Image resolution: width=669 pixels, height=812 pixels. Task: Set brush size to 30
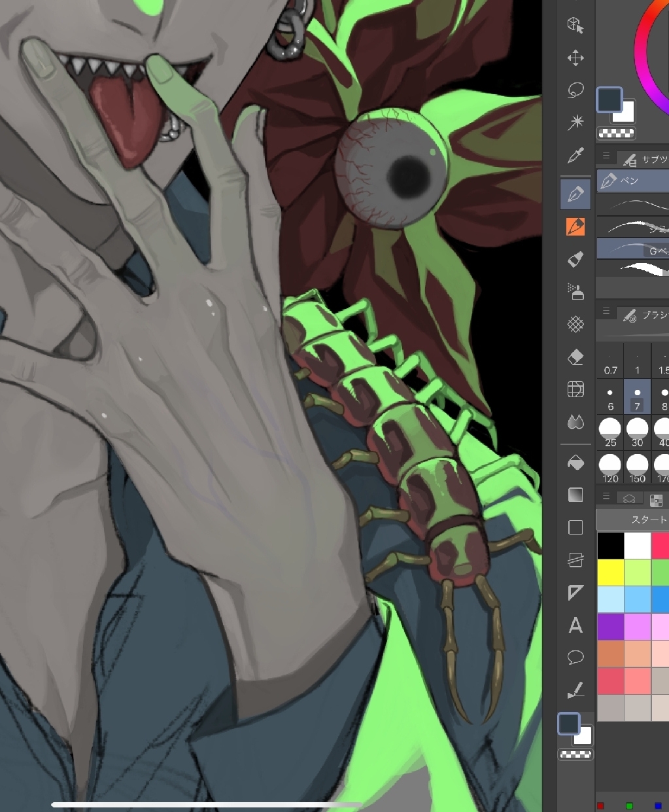point(638,433)
